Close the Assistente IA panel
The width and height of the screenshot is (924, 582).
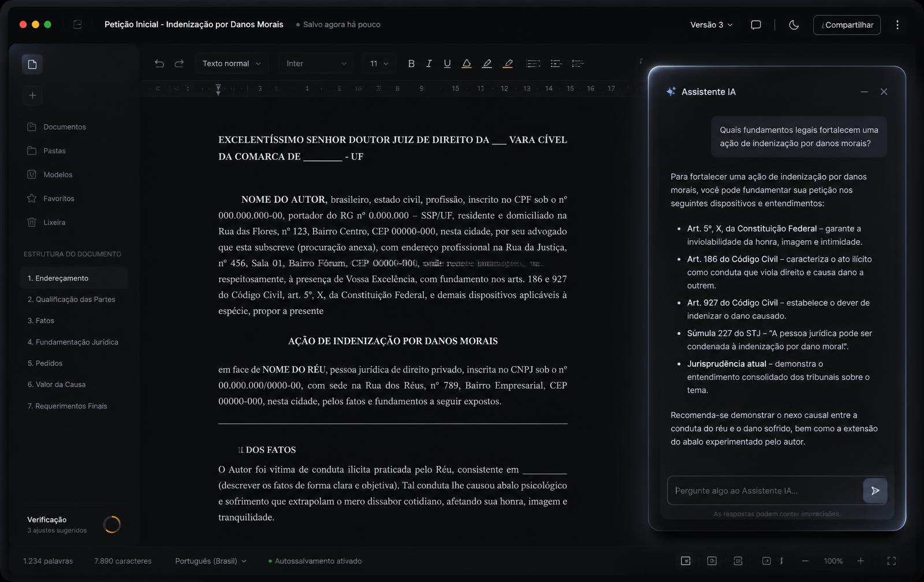click(x=884, y=92)
